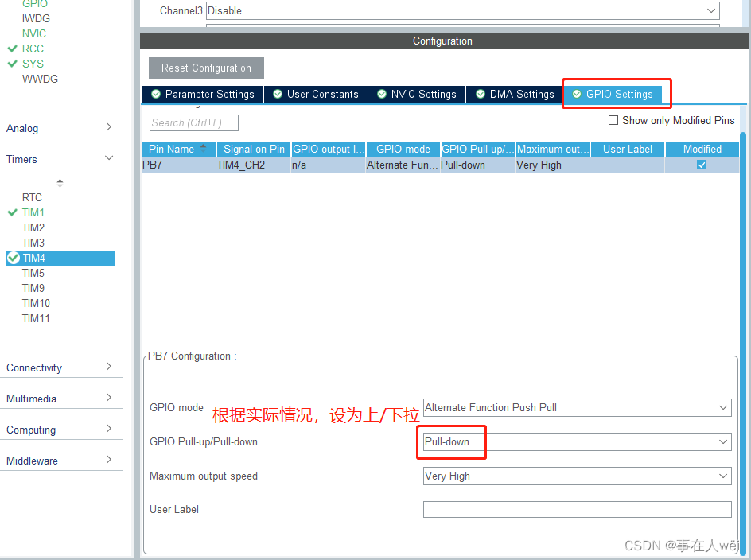Screen dimensions: 751x560
Task: Select TIM4 in the timers list
Action: click(60, 258)
